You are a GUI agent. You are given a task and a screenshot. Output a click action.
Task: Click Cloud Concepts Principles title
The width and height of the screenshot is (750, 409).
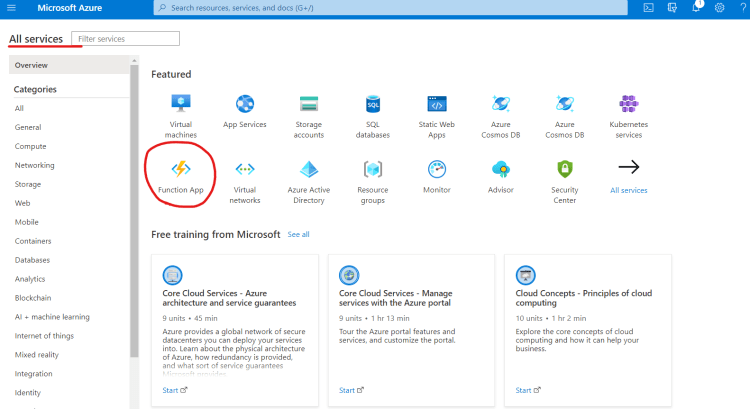coord(584,298)
